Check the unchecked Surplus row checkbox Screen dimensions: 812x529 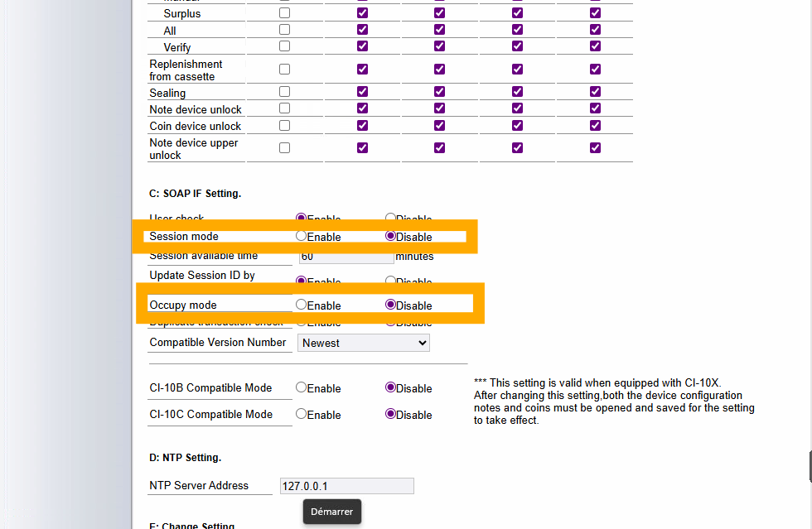(284, 13)
